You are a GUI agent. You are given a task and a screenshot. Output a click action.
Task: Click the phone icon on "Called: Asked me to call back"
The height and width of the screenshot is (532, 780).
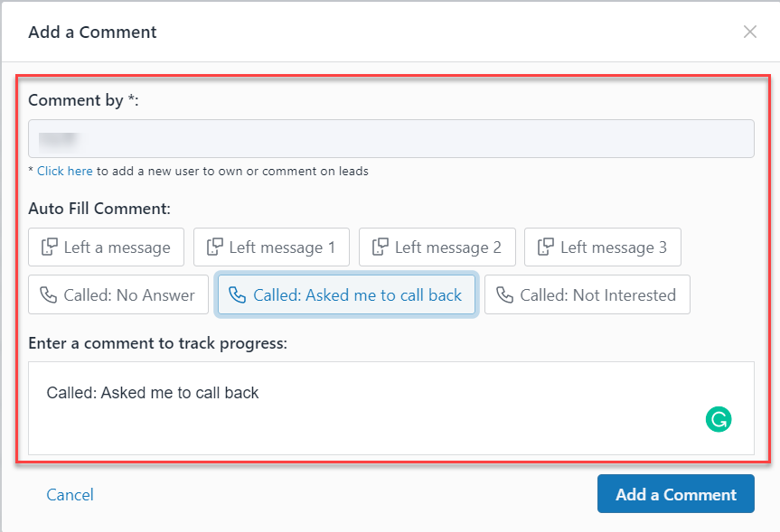[238, 294]
